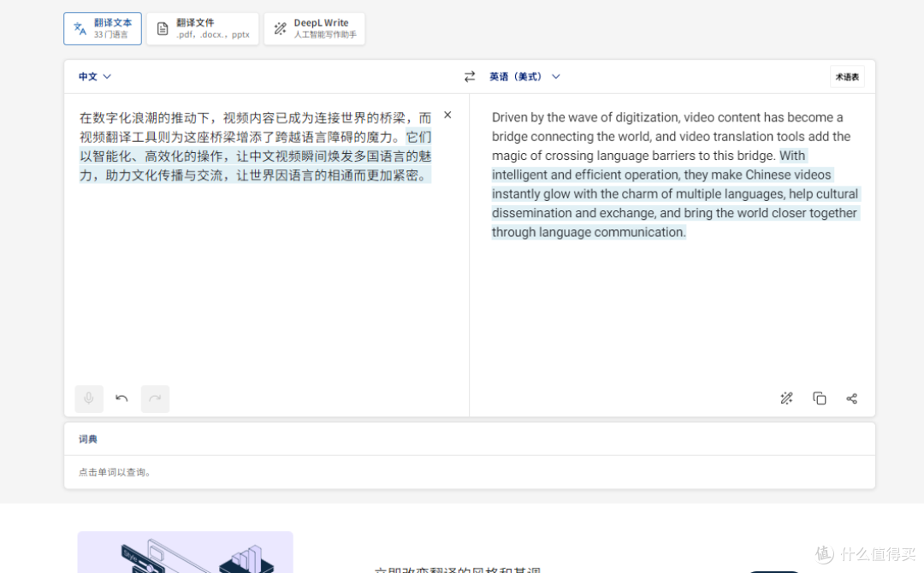The width and height of the screenshot is (924, 573).
Task: Open the 中文 source language dropdown
Action: point(95,77)
